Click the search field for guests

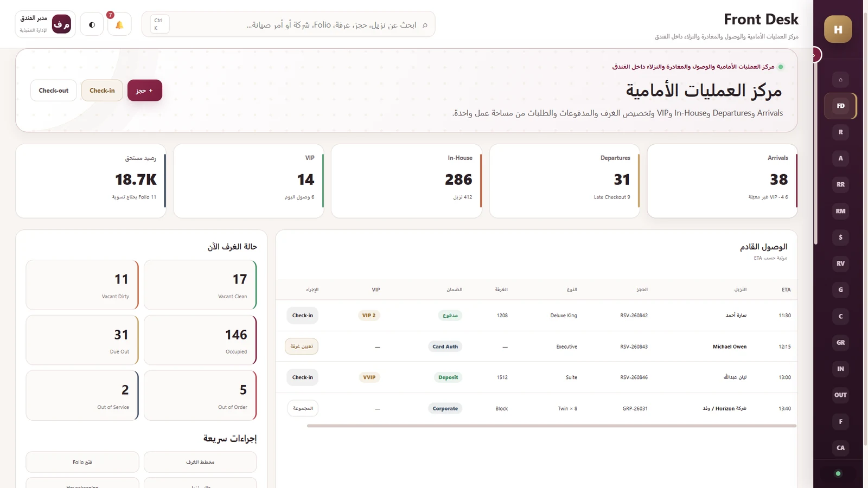pyautogui.click(x=288, y=24)
